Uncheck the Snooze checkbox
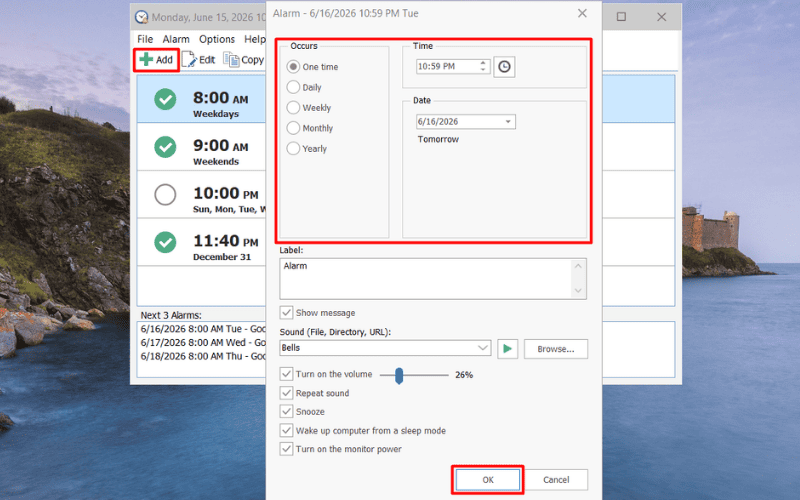 click(x=286, y=412)
